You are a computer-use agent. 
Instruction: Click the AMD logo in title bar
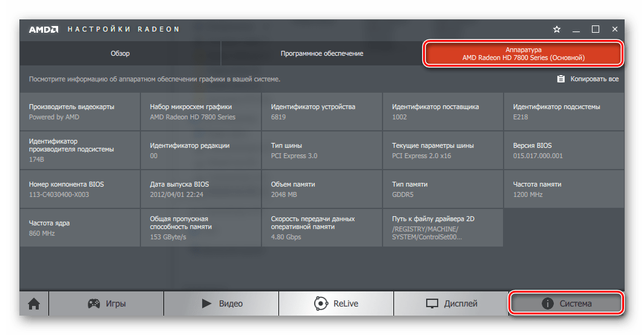tap(44, 29)
